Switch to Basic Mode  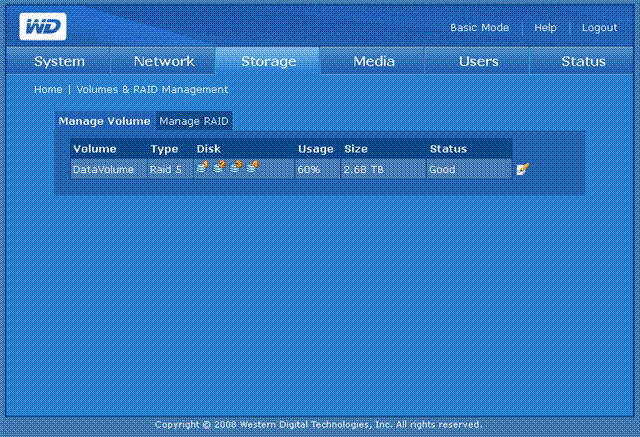479,28
